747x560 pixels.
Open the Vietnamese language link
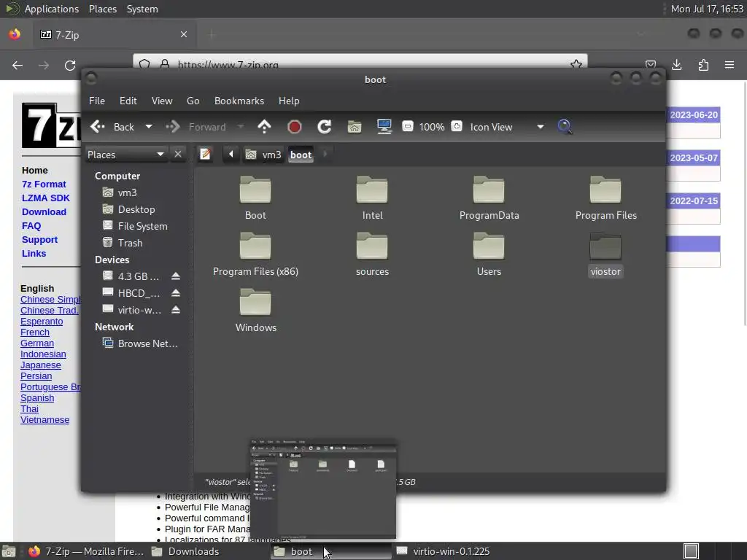tap(44, 420)
